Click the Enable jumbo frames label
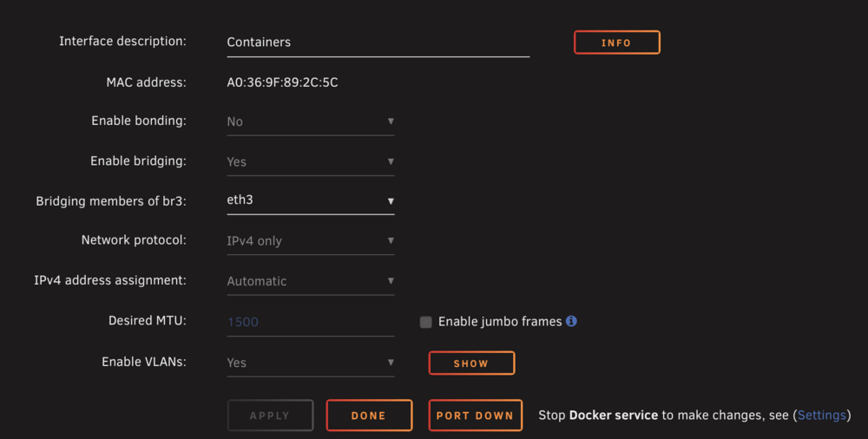The height and width of the screenshot is (439, 868). [x=500, y=322]
